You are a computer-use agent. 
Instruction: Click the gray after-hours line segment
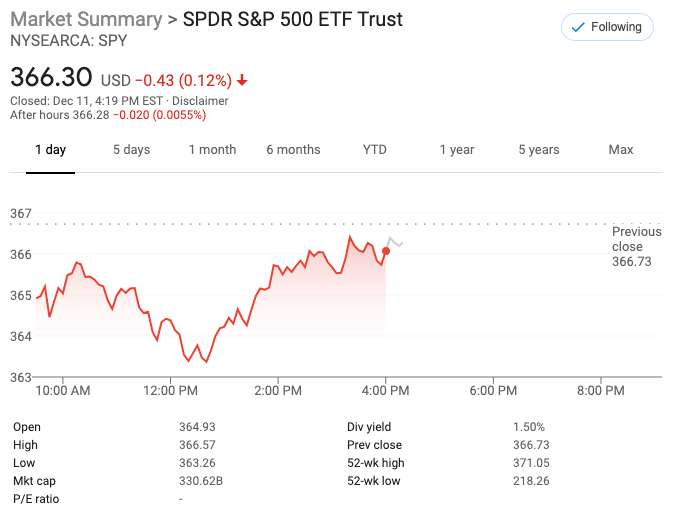395,243
